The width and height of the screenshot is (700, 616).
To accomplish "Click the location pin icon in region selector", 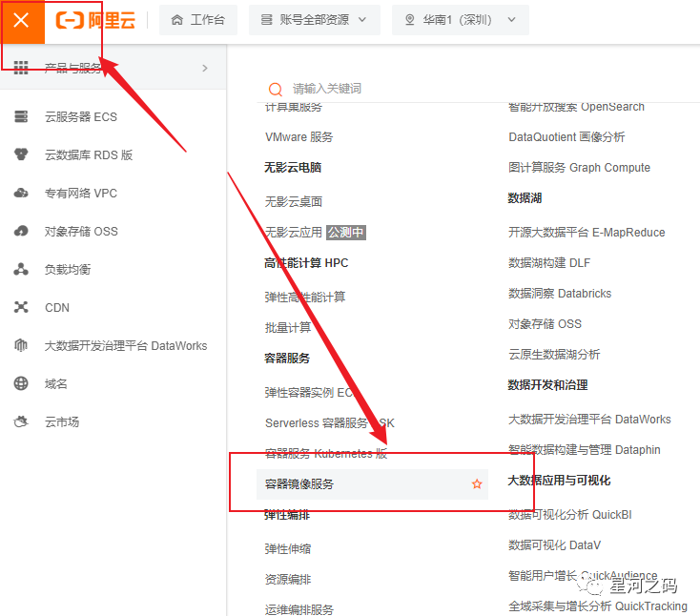I will tap(409, 20).
